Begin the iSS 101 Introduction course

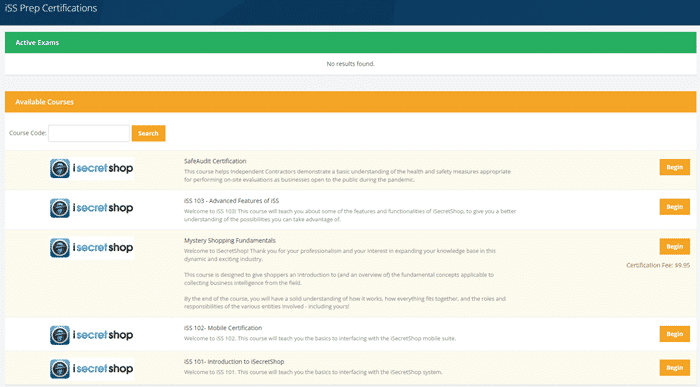pyautogui.click(x=675, y=368)
